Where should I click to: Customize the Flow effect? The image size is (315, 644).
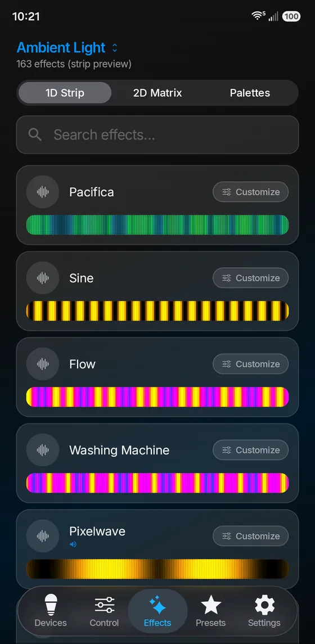coord(250,364)
